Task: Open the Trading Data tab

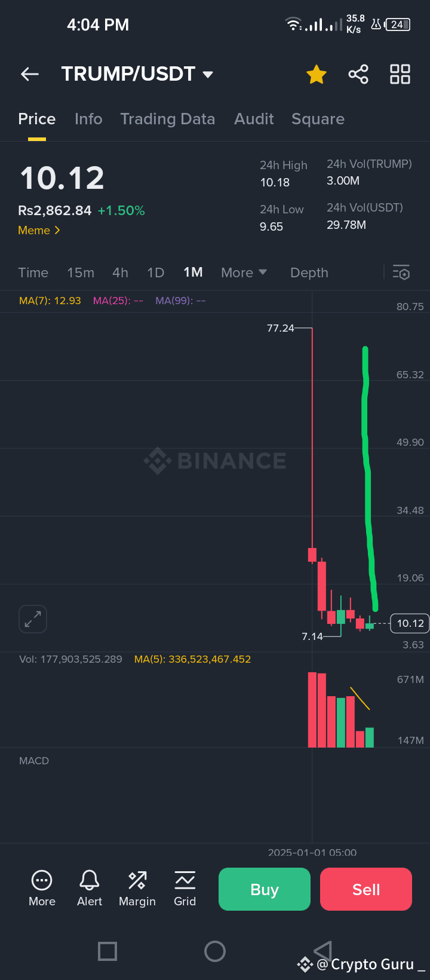Action: click(x=168, y=119)
